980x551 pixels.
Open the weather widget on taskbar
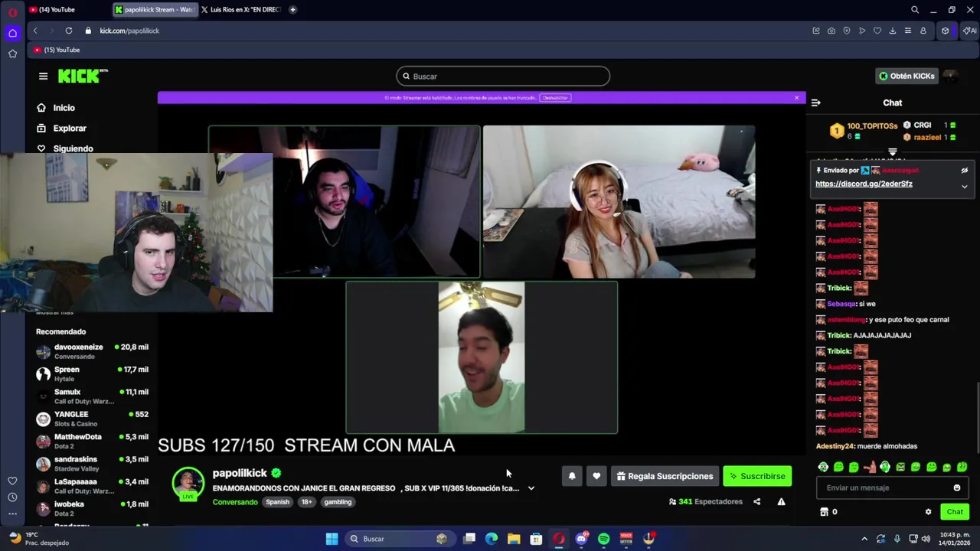tap(38, 539)
